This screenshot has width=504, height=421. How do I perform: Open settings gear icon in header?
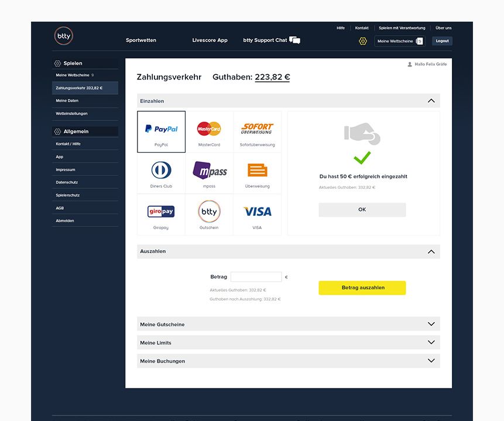coord(363,41)
